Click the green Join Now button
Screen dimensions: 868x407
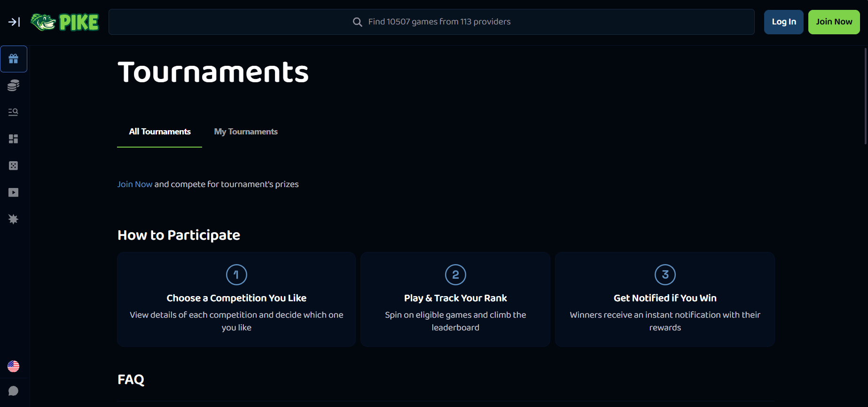pyautogui.click(x=834, y=22)
